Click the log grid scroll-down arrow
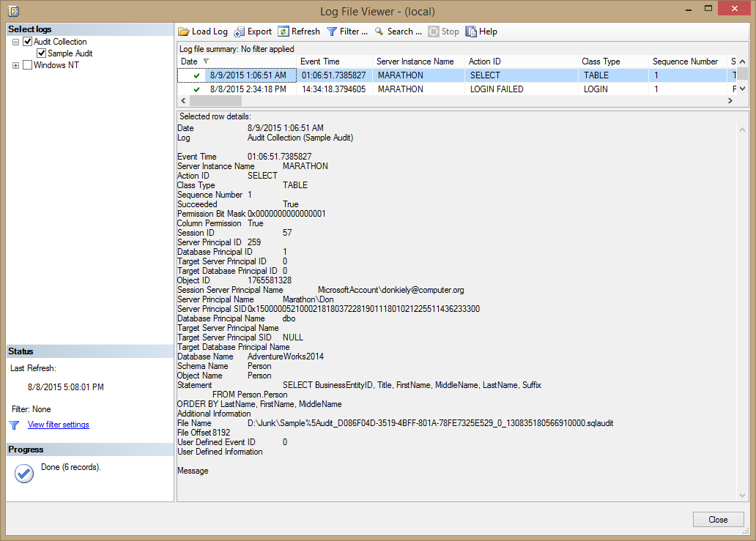 click(x=743, y=89)
